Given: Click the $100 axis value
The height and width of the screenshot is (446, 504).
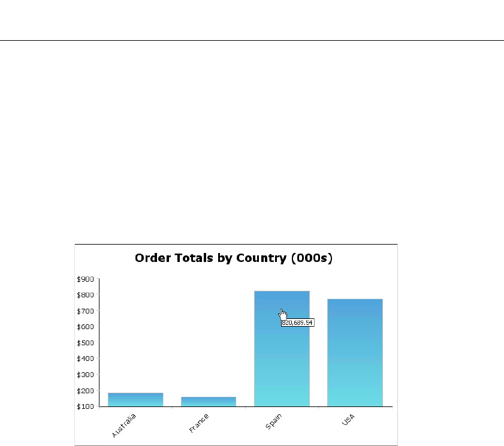Looking at the screenshot, I should point(85,406).
